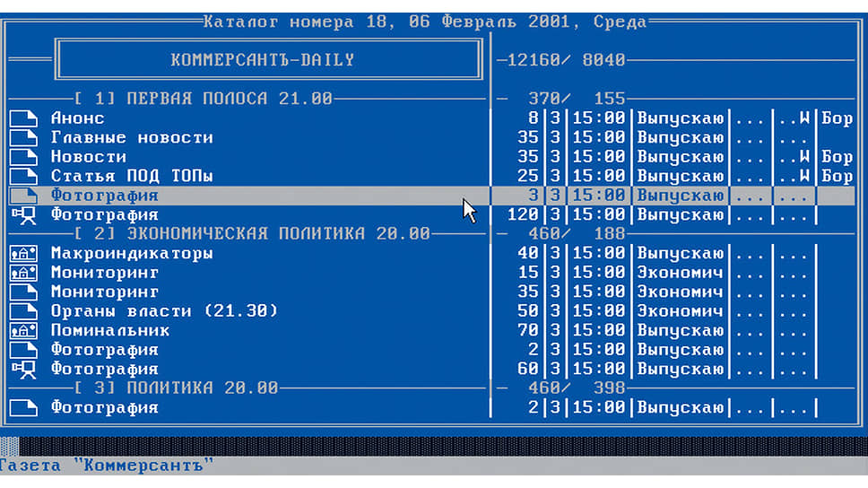The image size is (868, 488).
Task: Select Фотография entry with size 120
Action: pos(105,215)
